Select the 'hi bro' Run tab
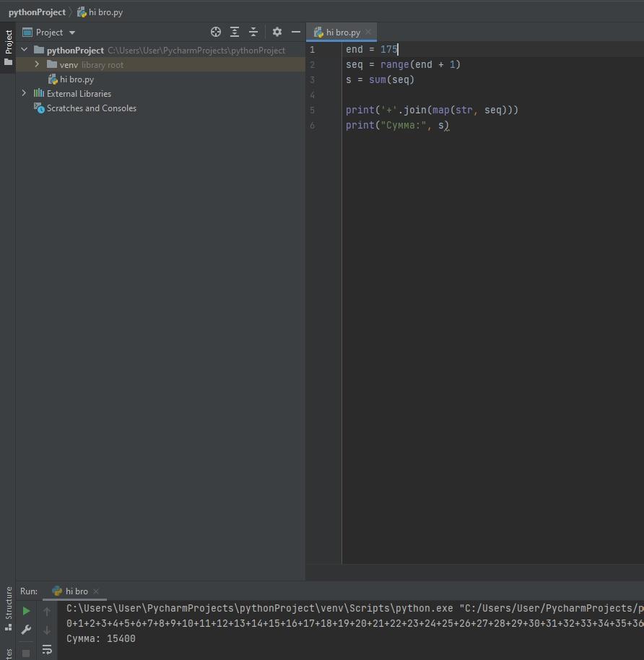This screenshot has height=660, width=644. pyautogui.click(x=76, y=591)
